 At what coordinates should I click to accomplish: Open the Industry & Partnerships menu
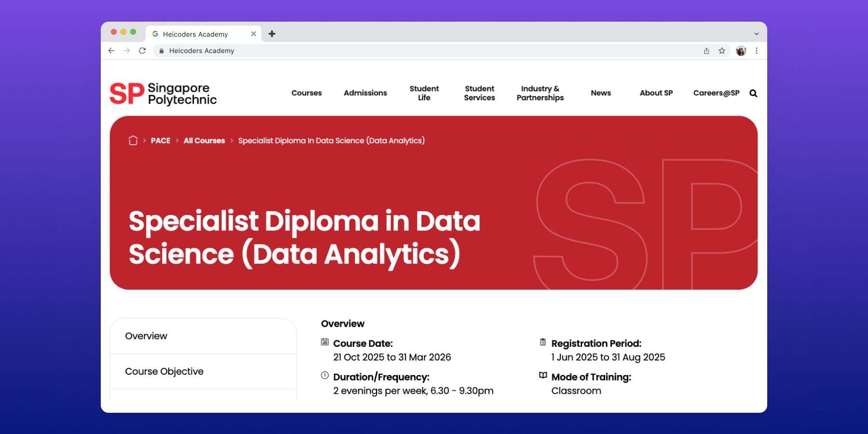[540, 93]
